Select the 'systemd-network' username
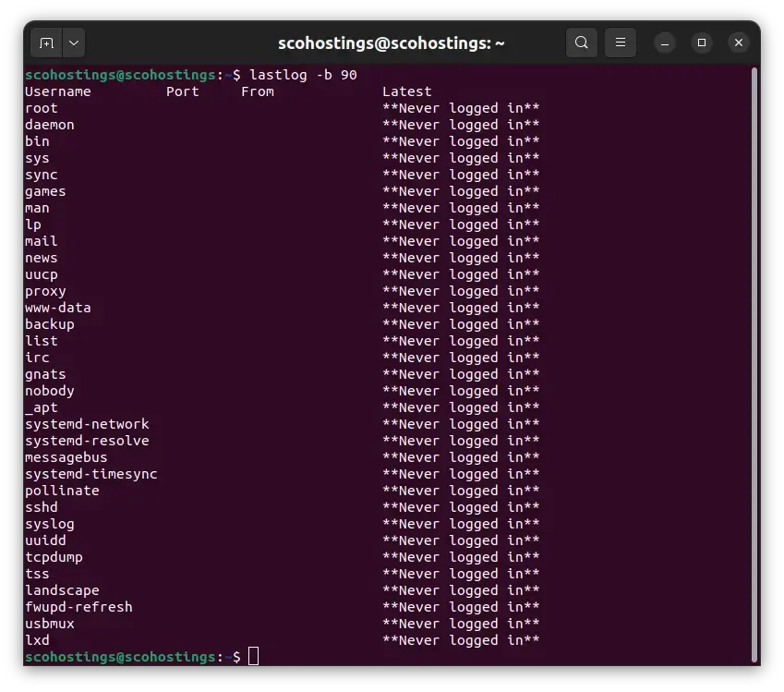 pos(87,424)
